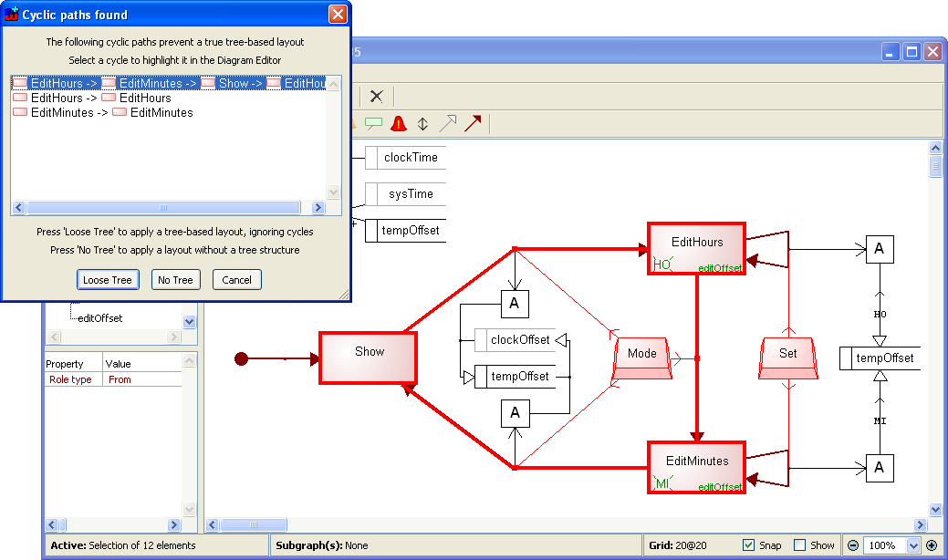The image size is (948, 560).
Task: Click the zoom out minus icon
Action: coord(852,545)
